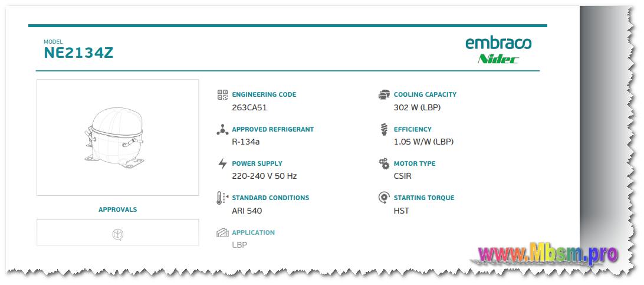Click the Nidec logo
Screen dimensions: 644x285
pos(498,58)
